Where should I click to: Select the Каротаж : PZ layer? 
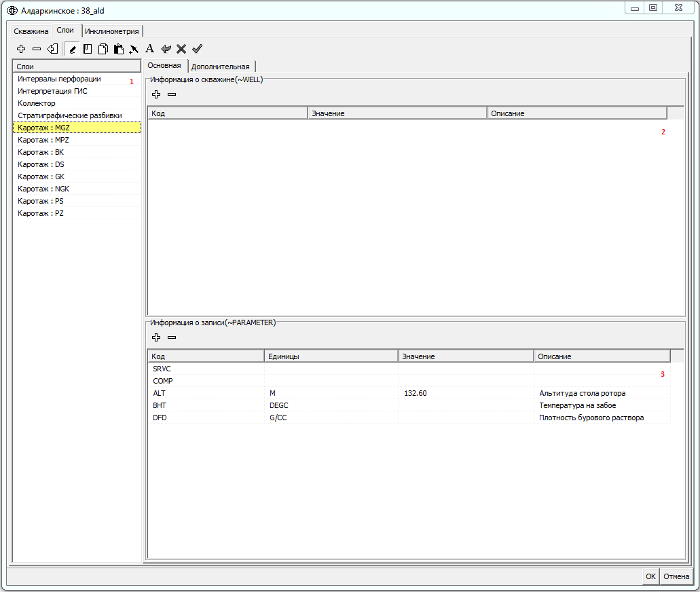tap(77, 213)
